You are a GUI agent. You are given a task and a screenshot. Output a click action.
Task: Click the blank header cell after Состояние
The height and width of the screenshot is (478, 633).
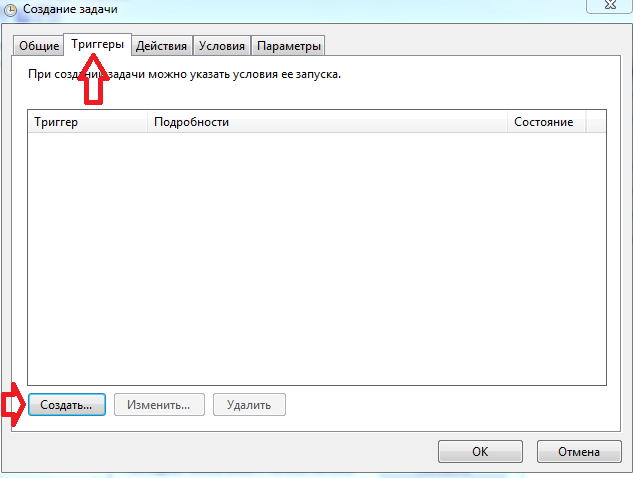[x=596, y=122]
